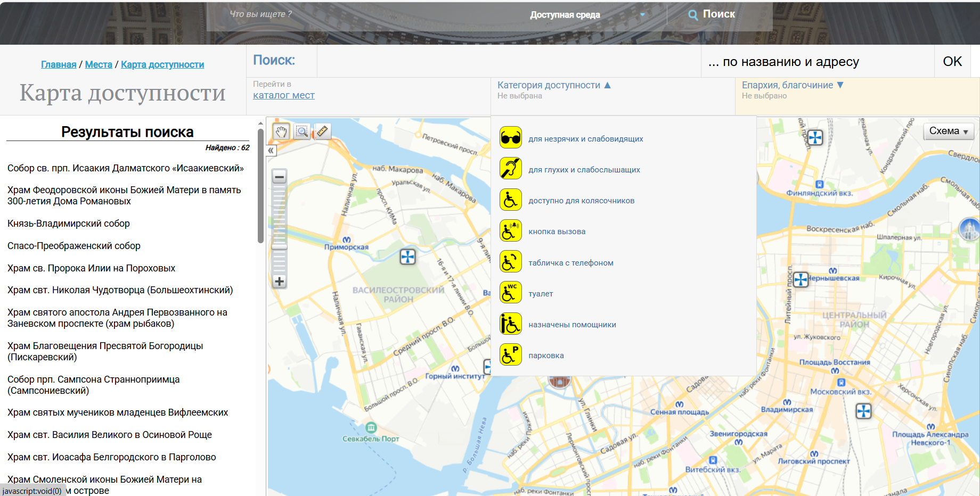Select the accessible toilet category
Viewport: 980px width, 496px height.
point(541,294)
